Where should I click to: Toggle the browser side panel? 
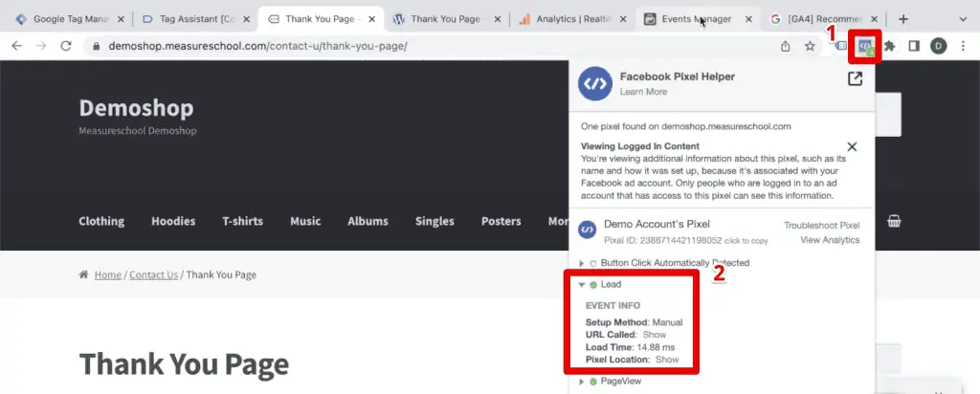[914, 46]
